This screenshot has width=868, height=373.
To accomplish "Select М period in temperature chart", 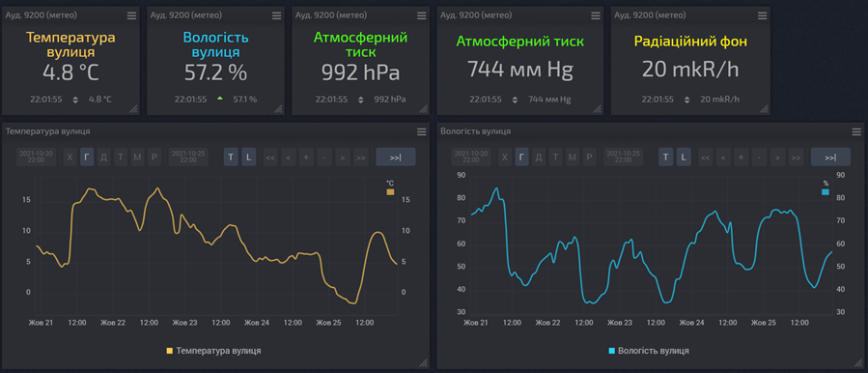I will coord(138,157).
